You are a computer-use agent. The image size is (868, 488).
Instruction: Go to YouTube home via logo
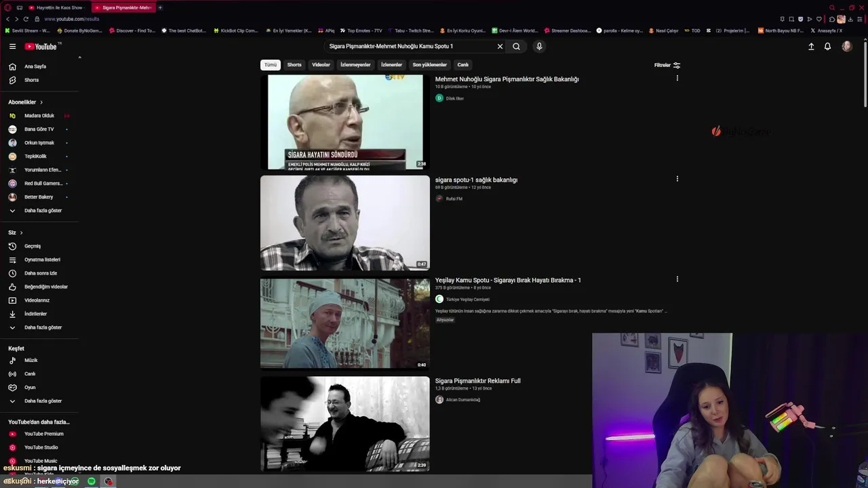coord(42,46)
